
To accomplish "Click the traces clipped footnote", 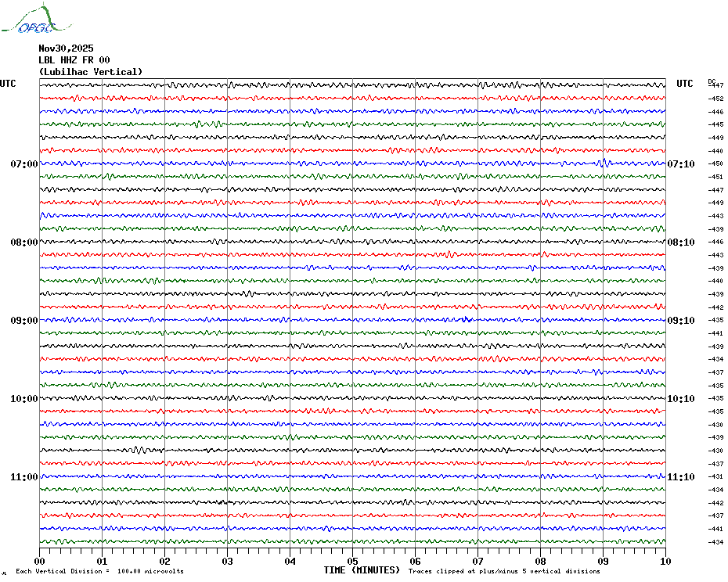I will coord(504,571).
